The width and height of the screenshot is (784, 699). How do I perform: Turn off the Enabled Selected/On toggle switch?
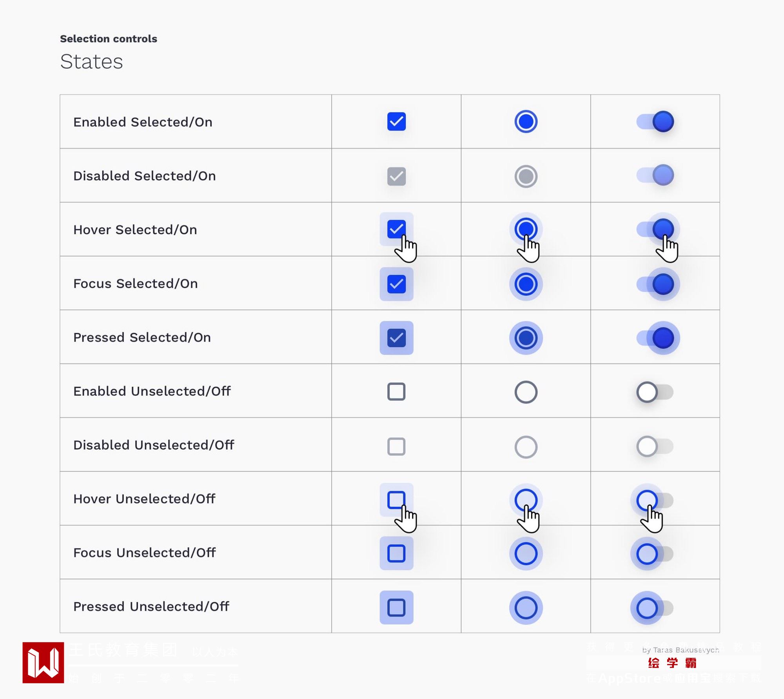click(655, 122)
